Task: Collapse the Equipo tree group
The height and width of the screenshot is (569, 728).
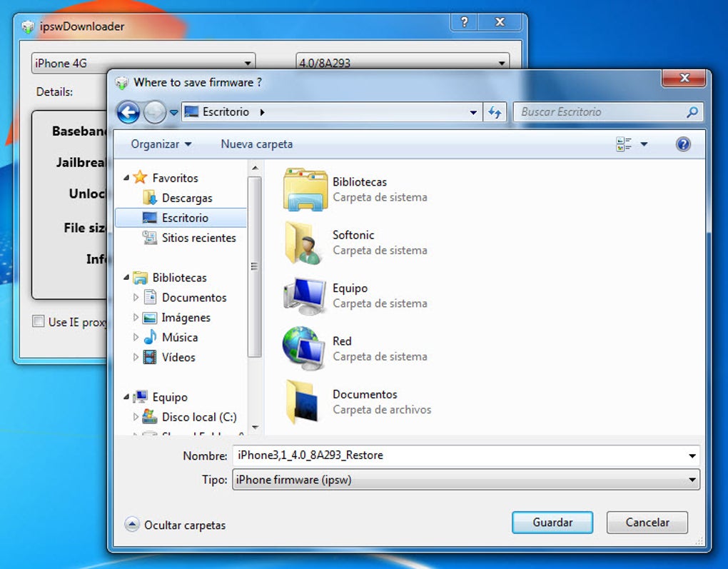Action: point(126,397)
